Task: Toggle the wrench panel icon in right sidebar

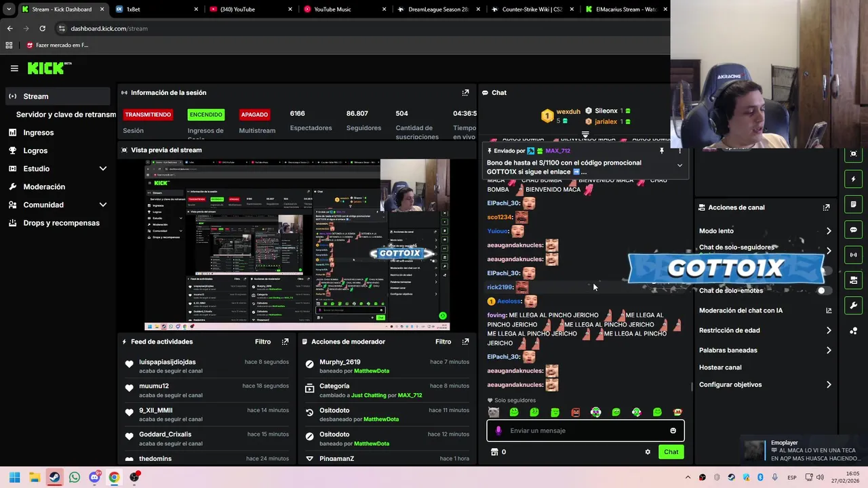Action: tap(853, 305)
